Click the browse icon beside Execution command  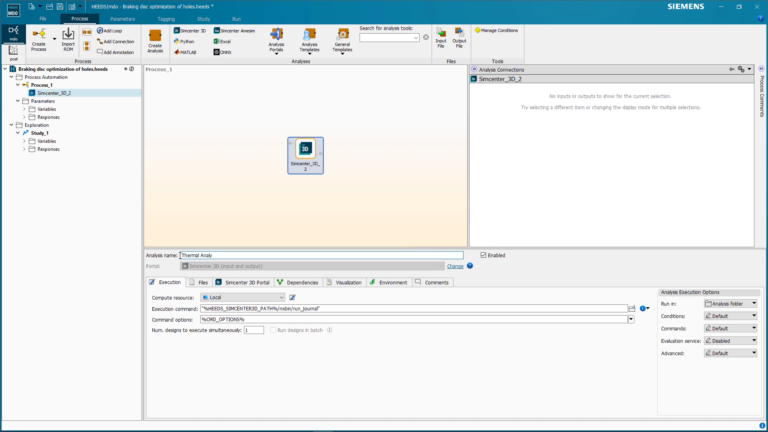pos(632,309)
